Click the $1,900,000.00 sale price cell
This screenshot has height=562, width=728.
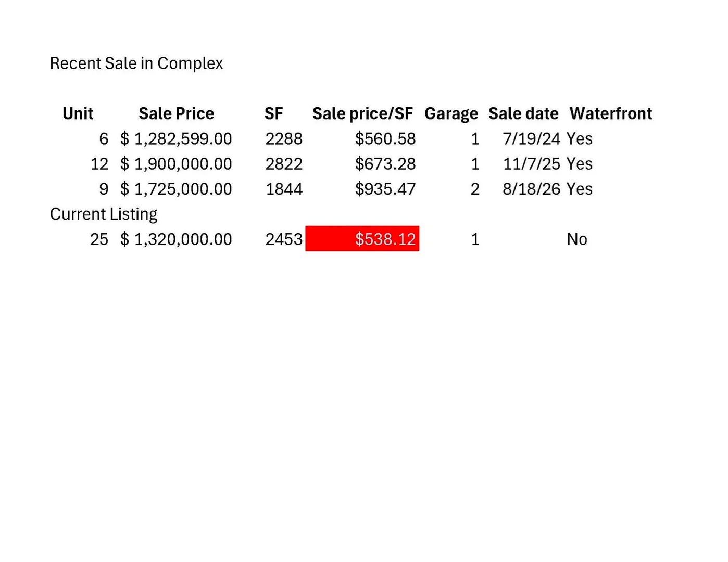(176, 164)
